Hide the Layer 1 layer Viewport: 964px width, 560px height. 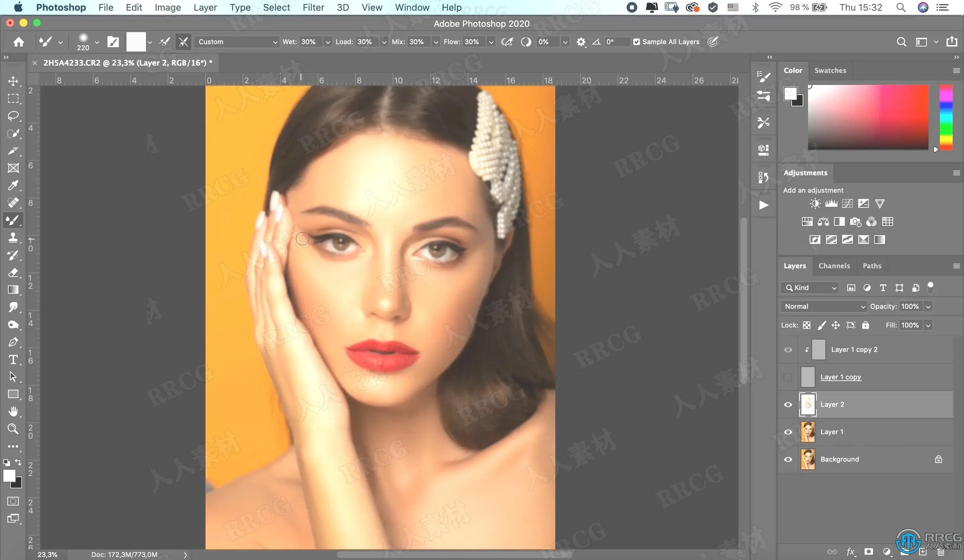tap(788, 432)
